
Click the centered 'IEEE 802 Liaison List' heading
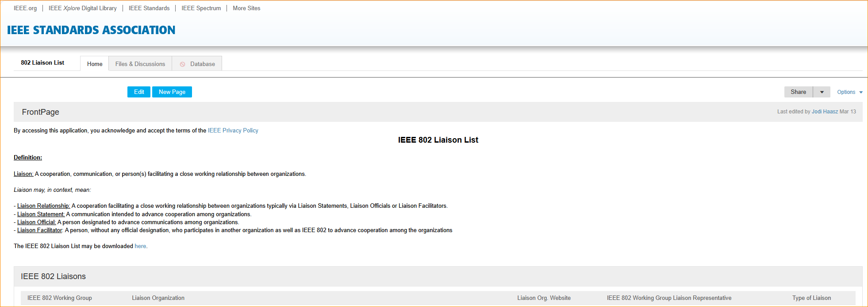point(438,140)
